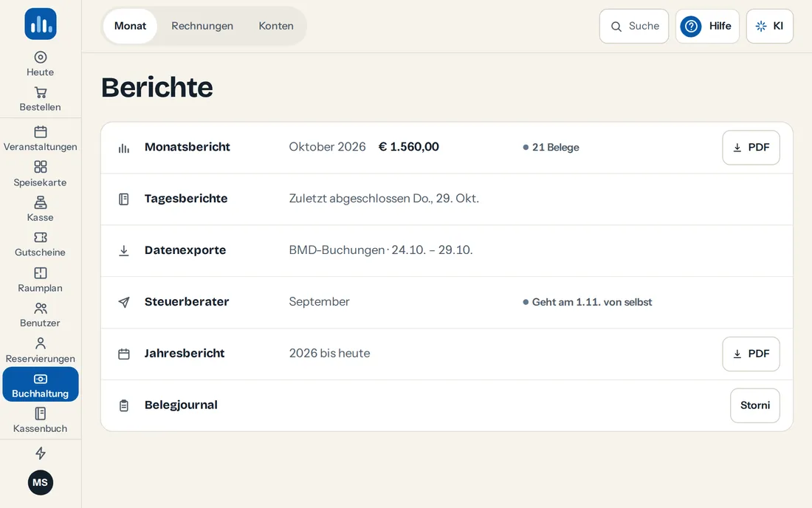The image size is (812, 508).
Task: Open the KI assistant button
Action: click(769, 26)
